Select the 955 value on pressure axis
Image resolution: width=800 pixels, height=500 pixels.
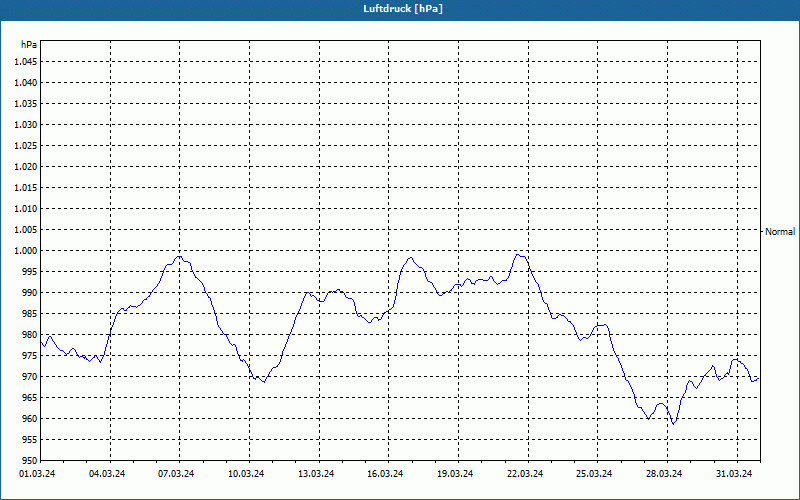[30, 440]
